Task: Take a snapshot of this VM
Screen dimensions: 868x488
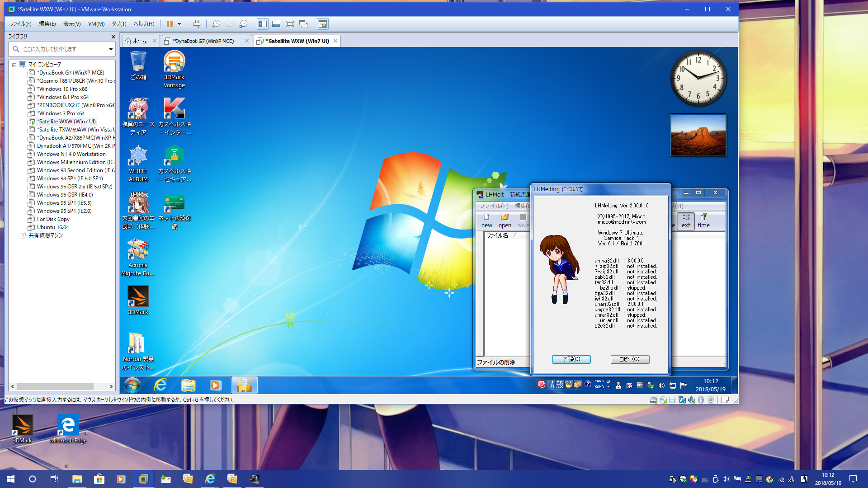Action: (x=216, y=24)
